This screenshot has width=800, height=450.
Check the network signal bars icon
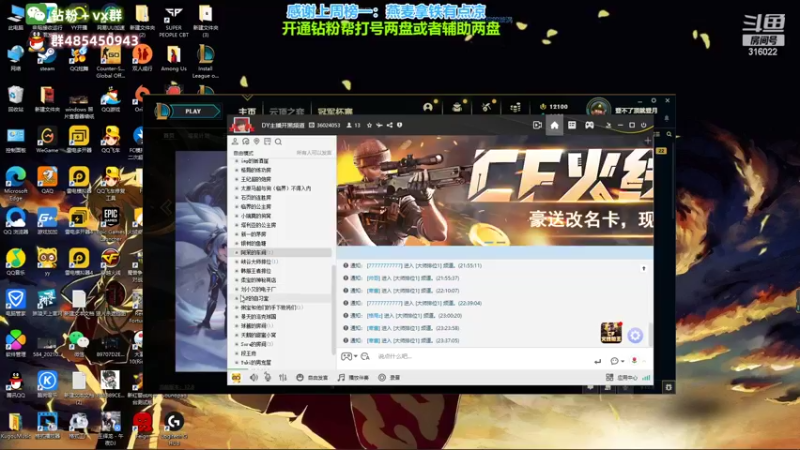pos(646,378)
